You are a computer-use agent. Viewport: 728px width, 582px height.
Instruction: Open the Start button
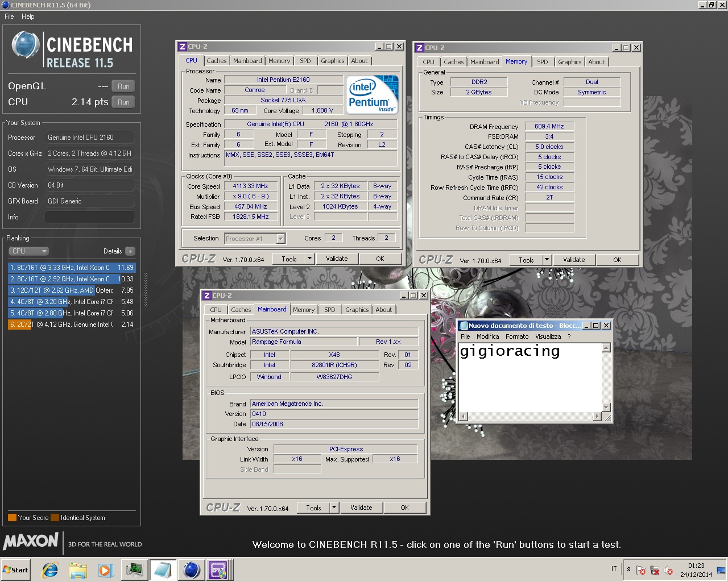point(15,570)
